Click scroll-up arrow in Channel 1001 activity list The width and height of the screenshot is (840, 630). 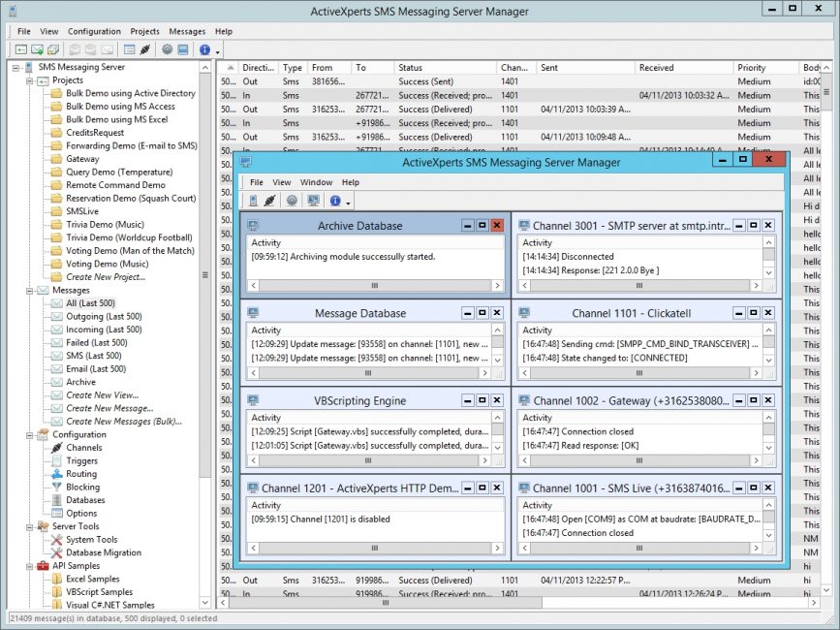point(768,505)
